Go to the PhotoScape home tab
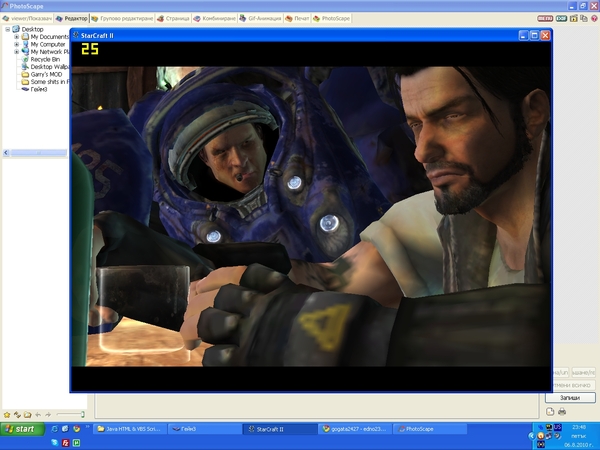Viewport: 600px width, 450px height. tap(331, 18)
